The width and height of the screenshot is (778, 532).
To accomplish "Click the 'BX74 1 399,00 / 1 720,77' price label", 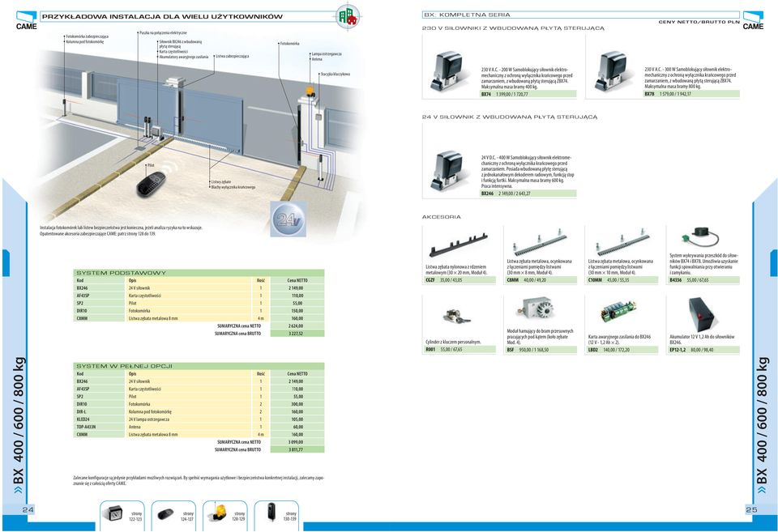I will pos(528,94).
